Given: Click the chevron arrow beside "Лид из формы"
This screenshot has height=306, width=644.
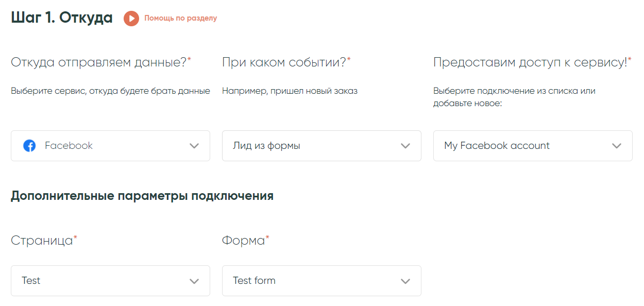Looking at the screenshot, I should [405, 146].
